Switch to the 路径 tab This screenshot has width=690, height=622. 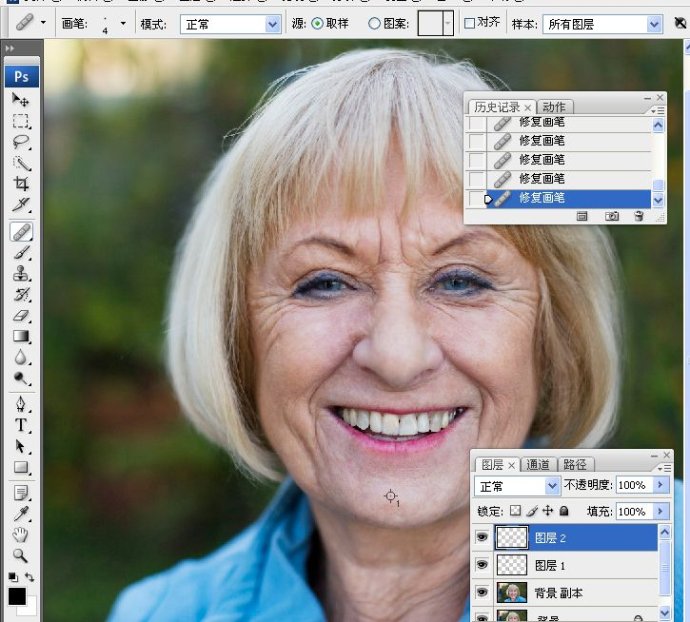click(575, 464)
